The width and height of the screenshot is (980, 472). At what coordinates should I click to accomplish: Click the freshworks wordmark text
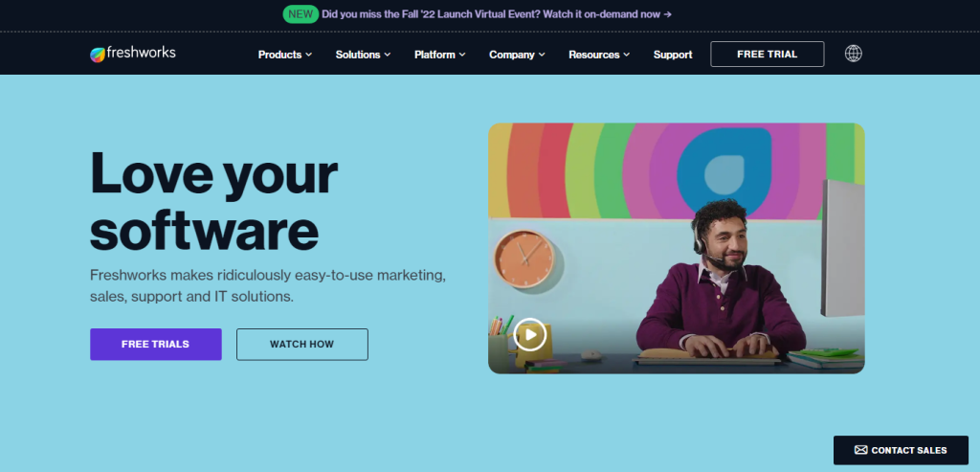(x=142, y=53)
